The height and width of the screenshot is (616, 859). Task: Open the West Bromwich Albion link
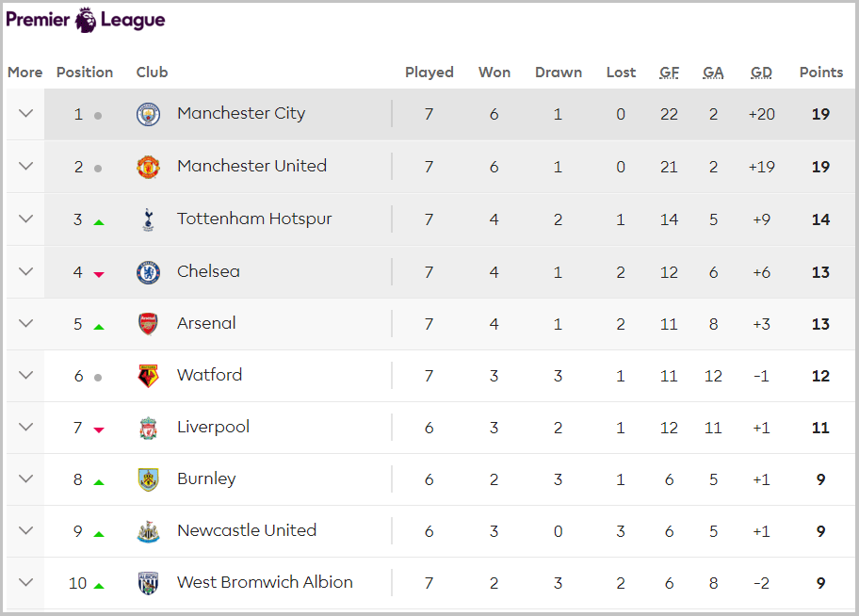point(265,582)
